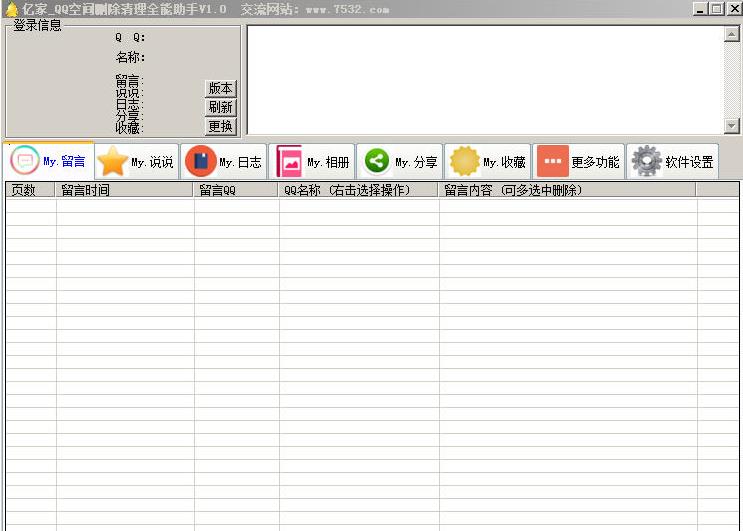Screen dimensions: 743x531
Task: Click the 留言内容 column header
Action: coord(567,190)
